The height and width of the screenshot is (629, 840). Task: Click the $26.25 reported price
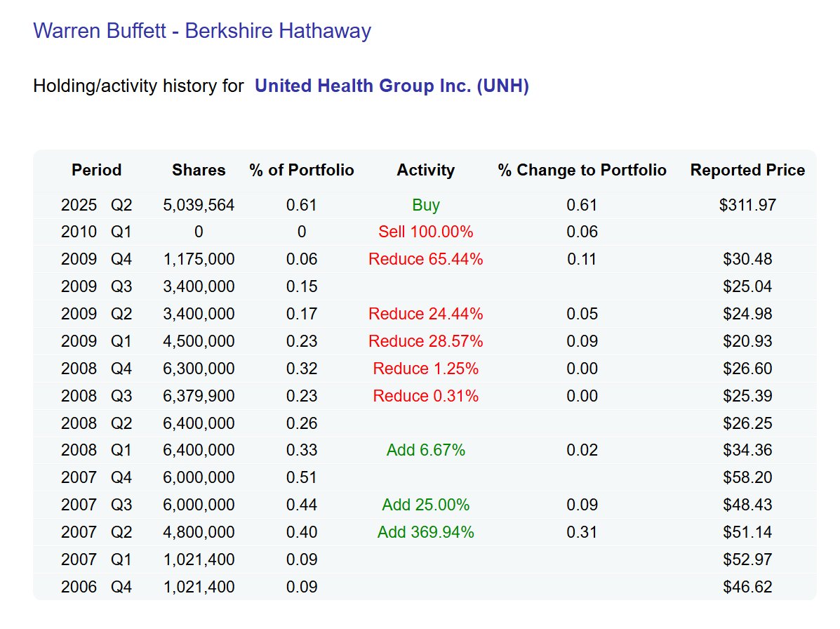747,423
